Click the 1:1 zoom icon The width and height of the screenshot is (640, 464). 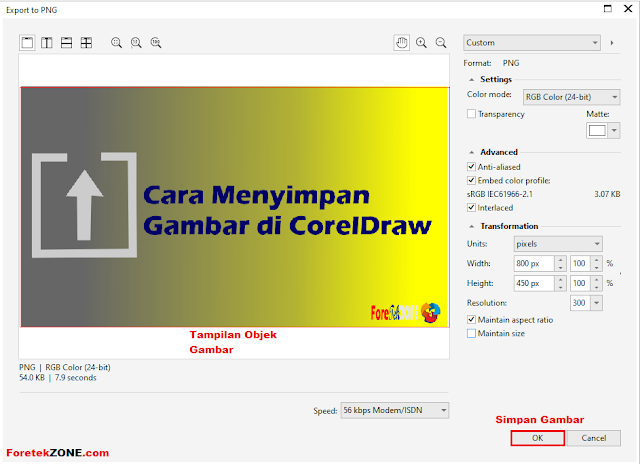(136, 43)
